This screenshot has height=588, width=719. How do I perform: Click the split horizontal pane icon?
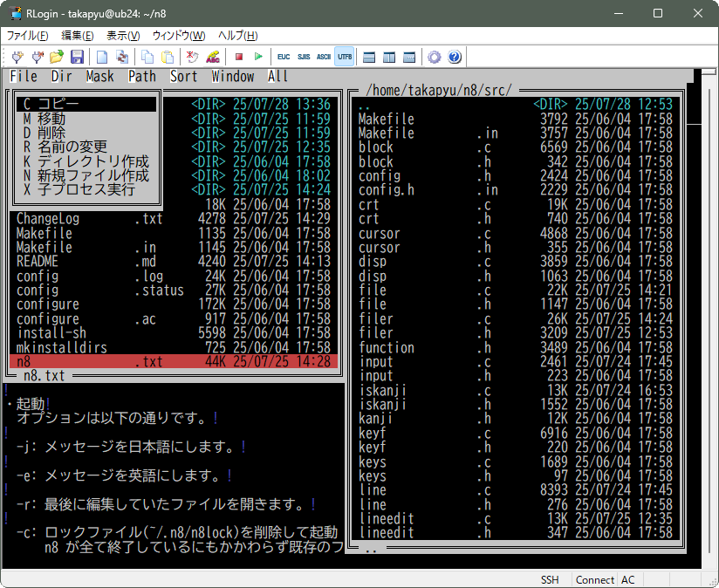[x=369, y=57]
